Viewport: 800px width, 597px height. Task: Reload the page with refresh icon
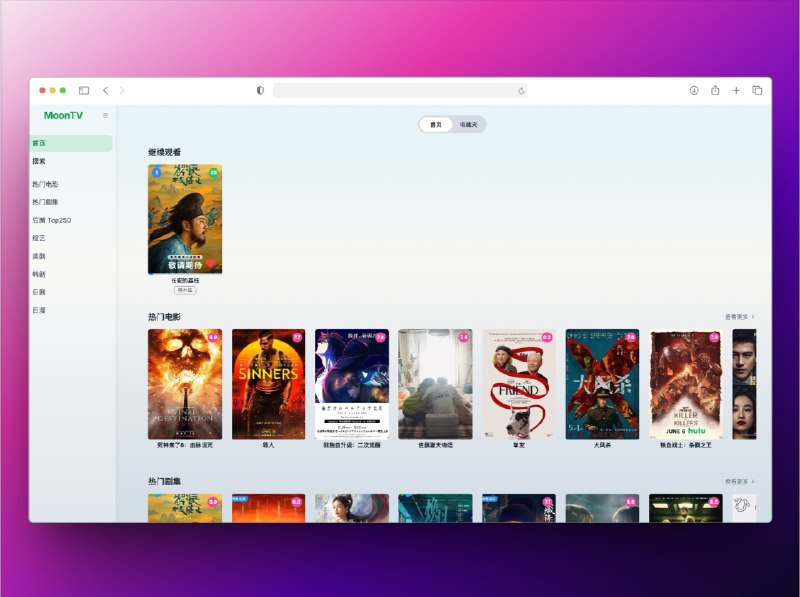coord(521,90)
